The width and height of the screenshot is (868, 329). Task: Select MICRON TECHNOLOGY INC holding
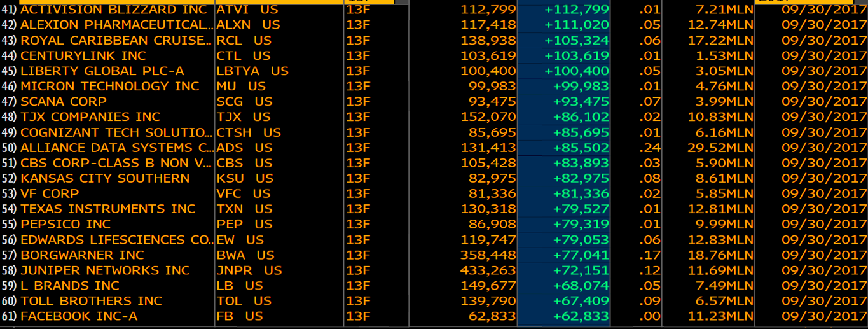(x=110, y=86)
